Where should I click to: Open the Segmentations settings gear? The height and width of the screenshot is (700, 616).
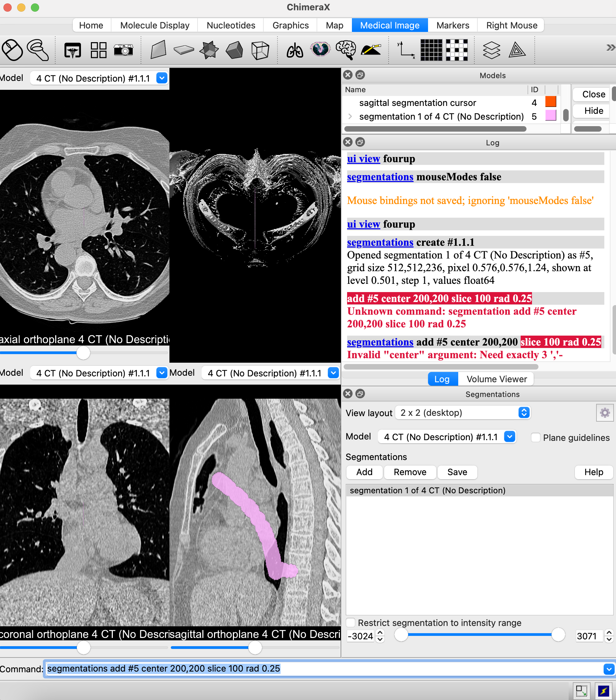click(x=605, y=413)
